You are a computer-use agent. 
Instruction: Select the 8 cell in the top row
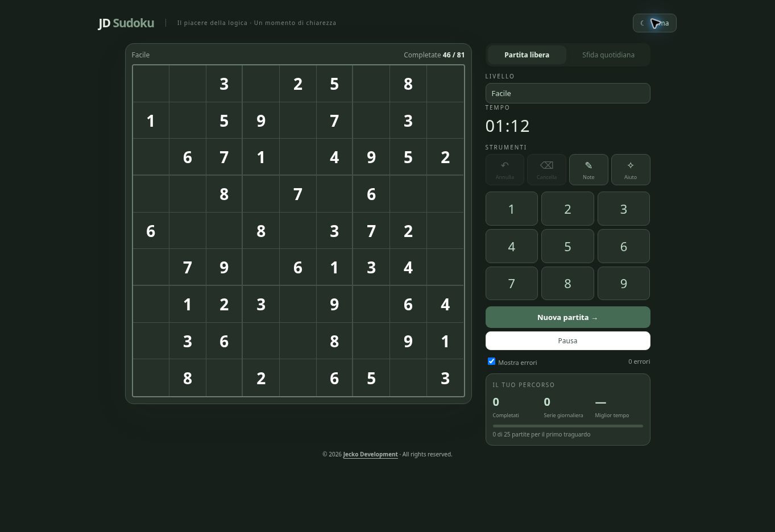pos(408,84)
